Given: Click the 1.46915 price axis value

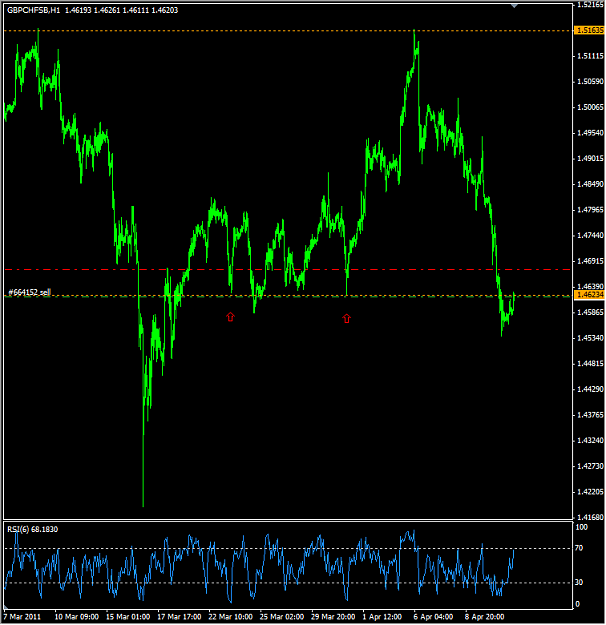Looking at the screenshot, I should click(x=590, y=261).
